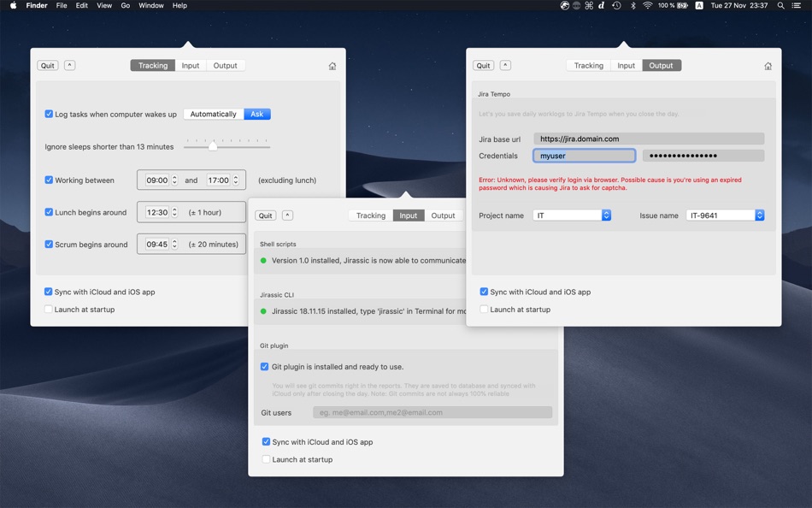Click the italic d menu bar icon
The height and width of the screenshot is (508, 812).
(601, 6)
